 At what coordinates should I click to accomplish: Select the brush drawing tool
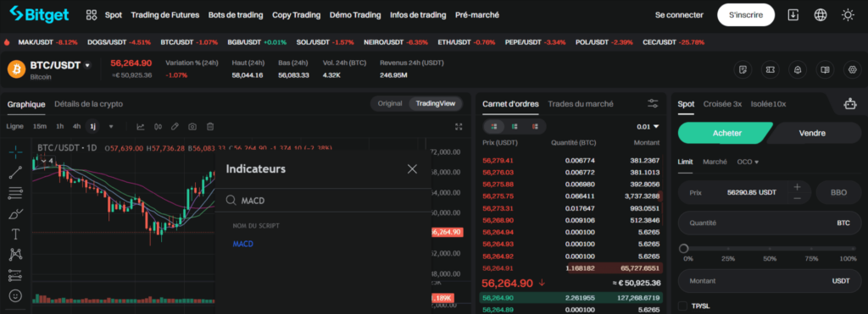click(x=15, y=214)
